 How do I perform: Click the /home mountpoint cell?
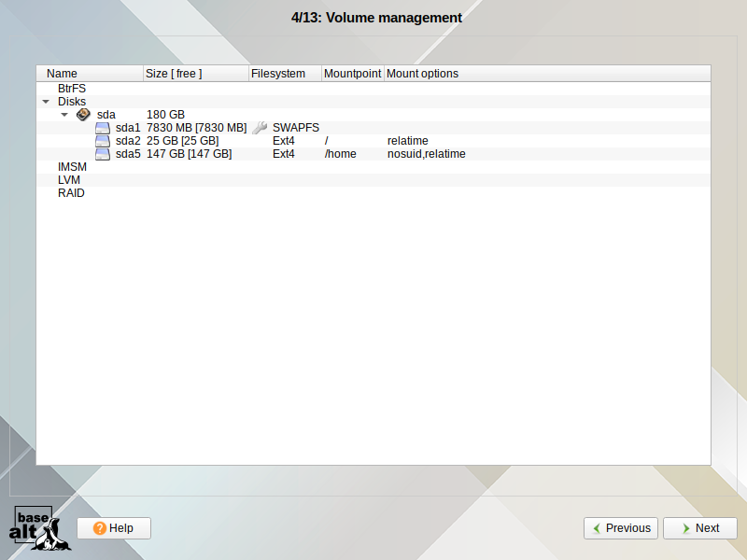point(340,154)
